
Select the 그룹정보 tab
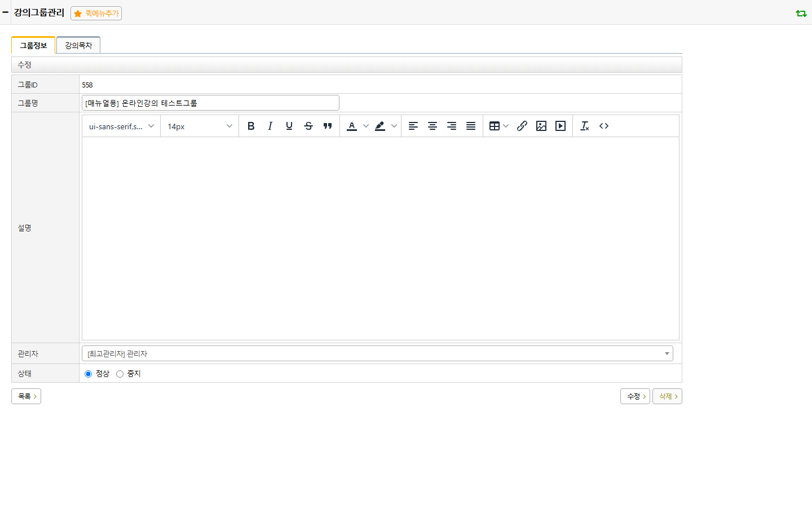[x=33, y=45]
